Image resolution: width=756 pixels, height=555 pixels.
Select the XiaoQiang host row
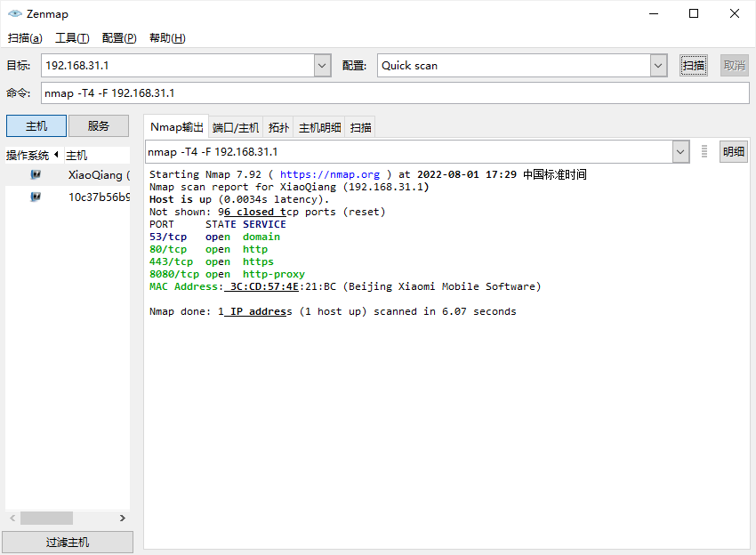(68, 174)
